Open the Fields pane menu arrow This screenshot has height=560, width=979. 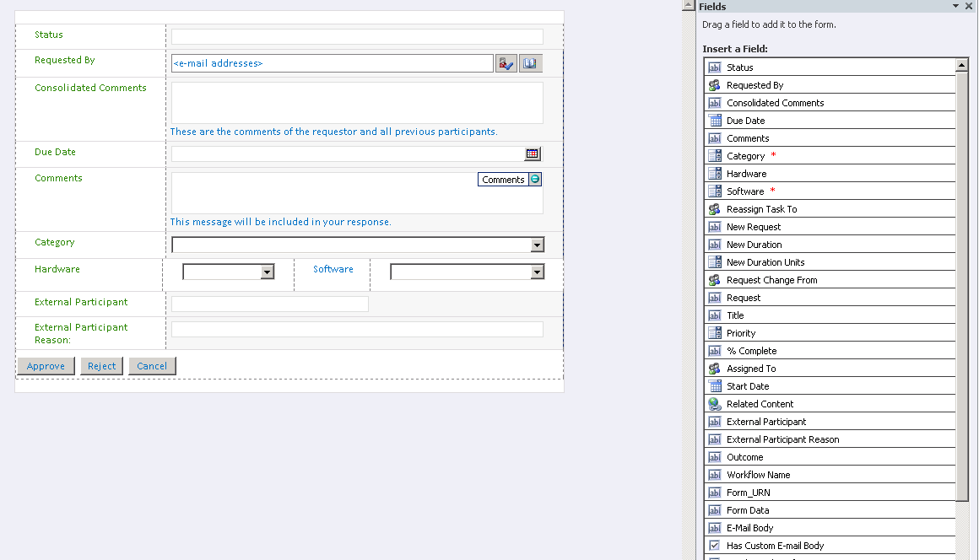pos(955,6)
